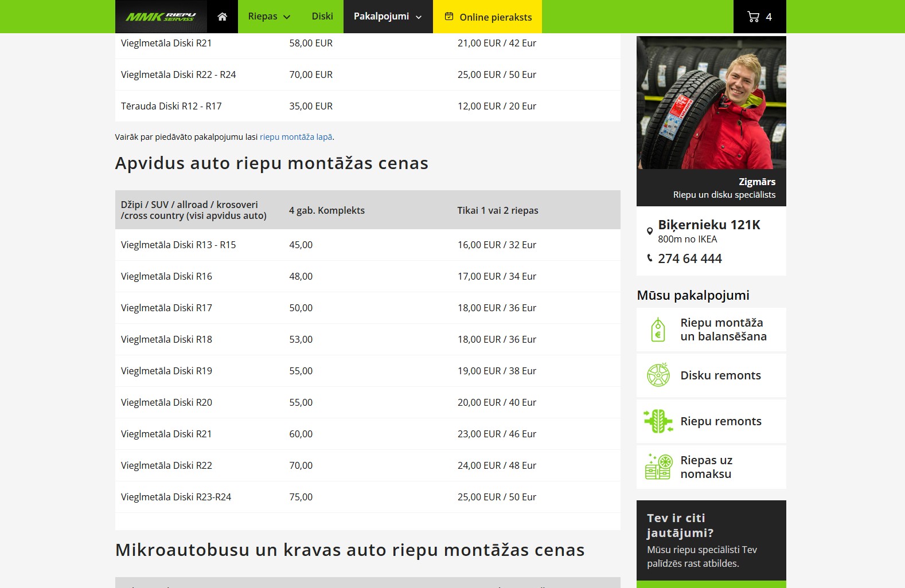Follow the 'riepu montāža lapā' link
Screen dimensions: 905x588
point(295,137)
